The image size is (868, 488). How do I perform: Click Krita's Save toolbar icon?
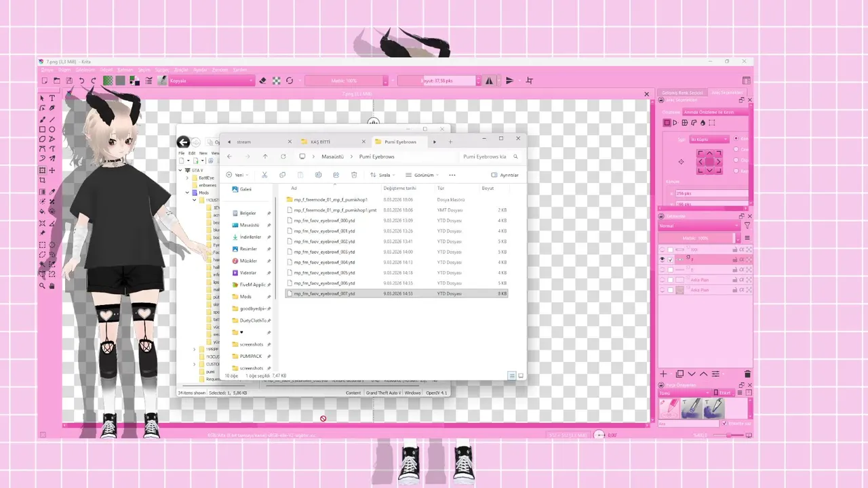[x=69, y=81]
